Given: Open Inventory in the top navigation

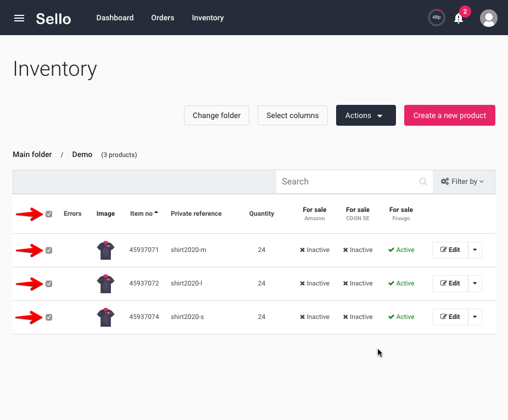Looking at the screenshot, I should [x=208, y=18].
